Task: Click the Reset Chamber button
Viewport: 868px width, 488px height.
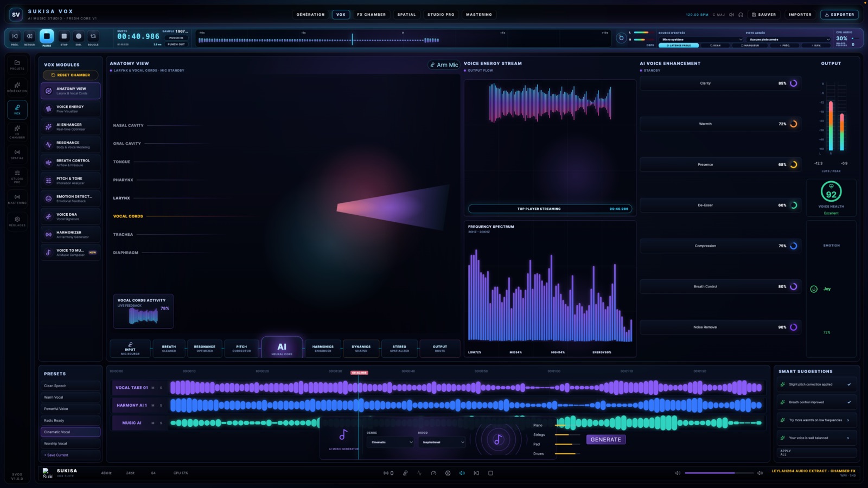Action: pyautogui.click(x=71, y=75)
